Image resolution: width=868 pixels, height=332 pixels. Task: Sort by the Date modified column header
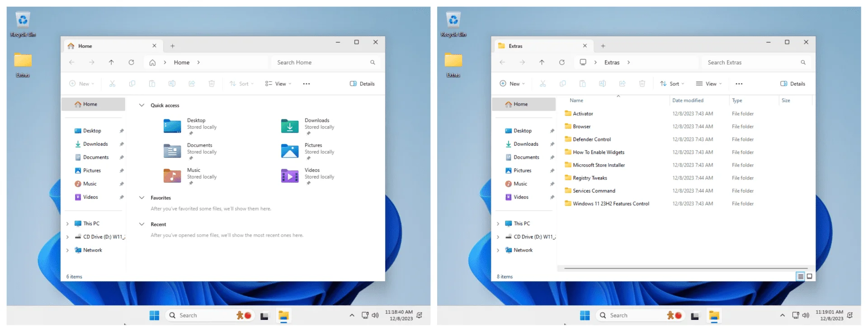point(688,100)
